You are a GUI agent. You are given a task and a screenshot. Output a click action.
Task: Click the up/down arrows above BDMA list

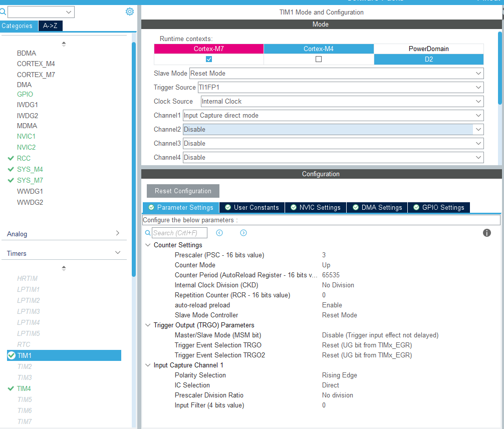64,44
